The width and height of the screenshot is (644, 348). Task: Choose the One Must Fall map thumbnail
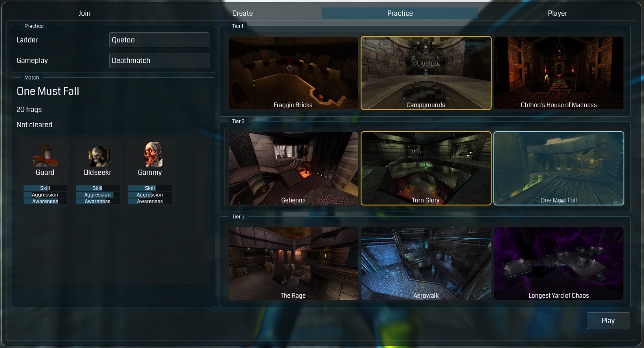point(559,168)
